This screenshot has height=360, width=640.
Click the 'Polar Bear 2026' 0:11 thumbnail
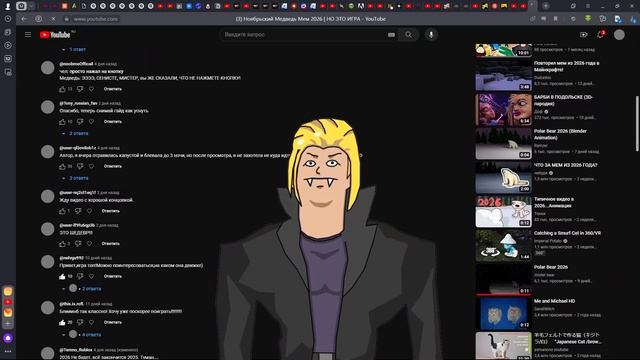pyautogui.click(x=504, y=279)
